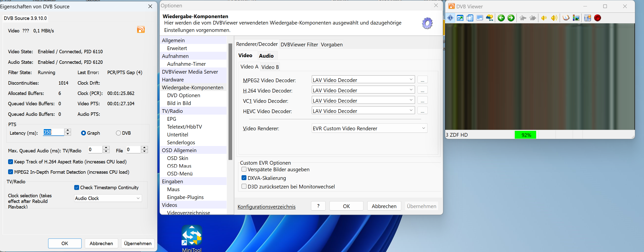Click Abbrechen in DVB Source properties
The height and width of the screenshot is (252, 644).
[101, 243]
